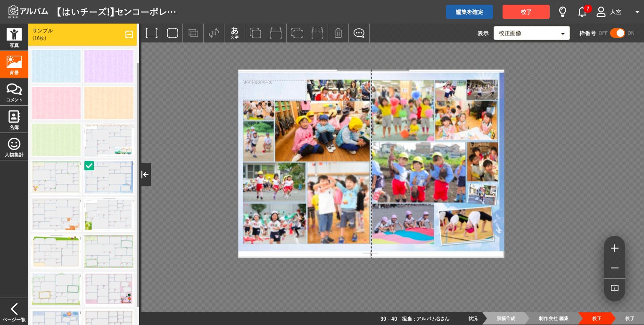The image size is (644, 325).
Task: Click the アルバム logo at top left
Action: point(28,11)
